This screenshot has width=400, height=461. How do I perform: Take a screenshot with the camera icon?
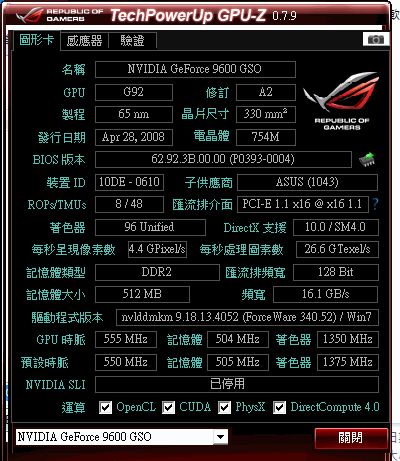pyautogui.click(x=376, y=40)
